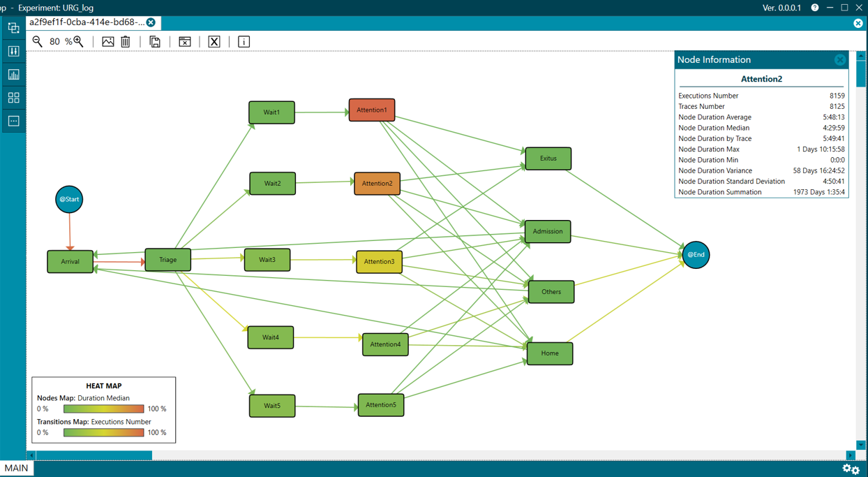Click the help question mark in title bar

point(815,8)
